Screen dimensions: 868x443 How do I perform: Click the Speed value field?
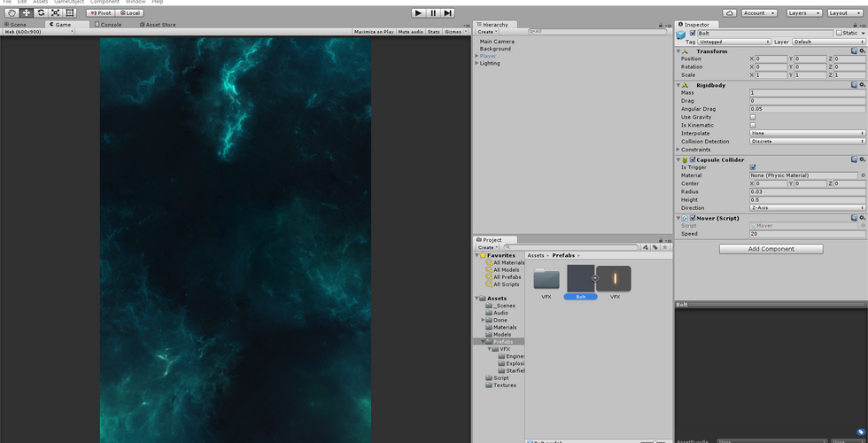point(807,234)
